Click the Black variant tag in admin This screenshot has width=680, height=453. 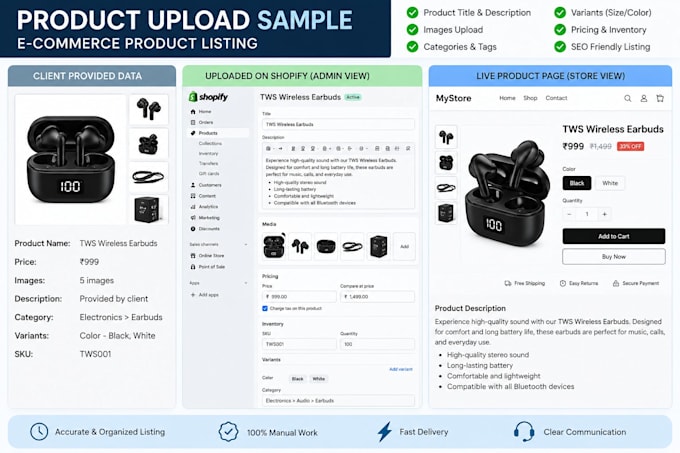click(x=298, y=379)
